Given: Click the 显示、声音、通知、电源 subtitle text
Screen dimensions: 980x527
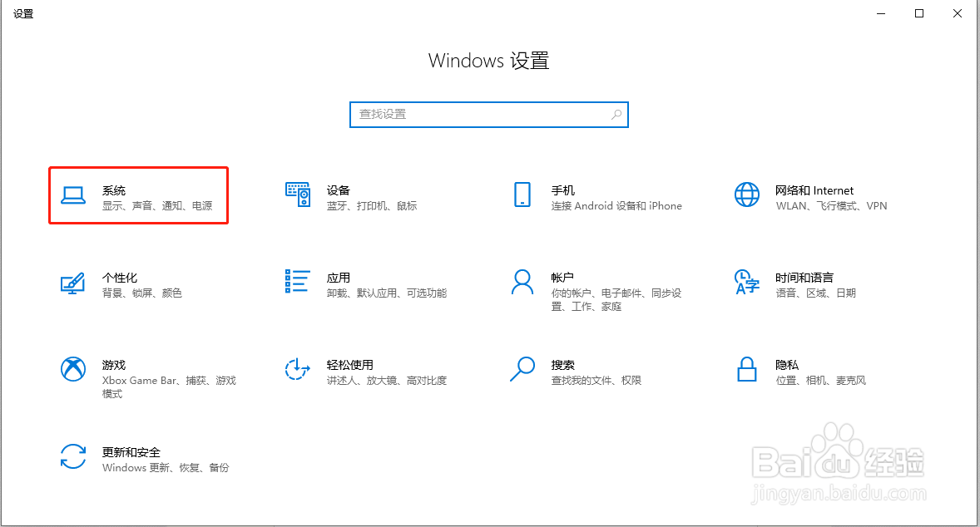Looking at the screenshot, I should (x=158, y=205).
